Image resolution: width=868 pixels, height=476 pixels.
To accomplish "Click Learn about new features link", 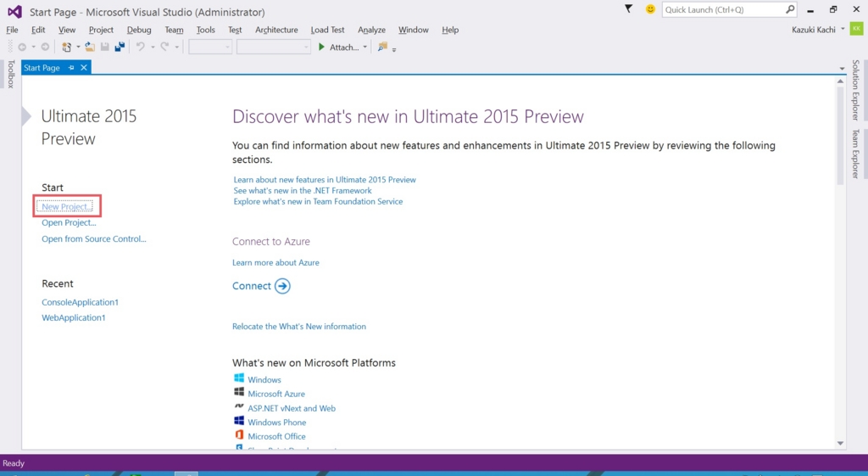I will (x=325, y=180).
